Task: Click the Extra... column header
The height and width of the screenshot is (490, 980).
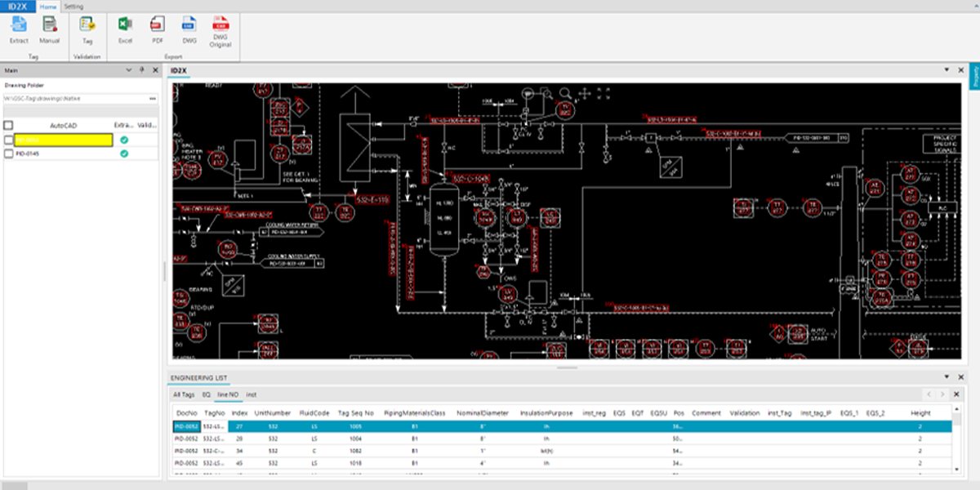Action: pyautogui.click(x=123, y=125)
